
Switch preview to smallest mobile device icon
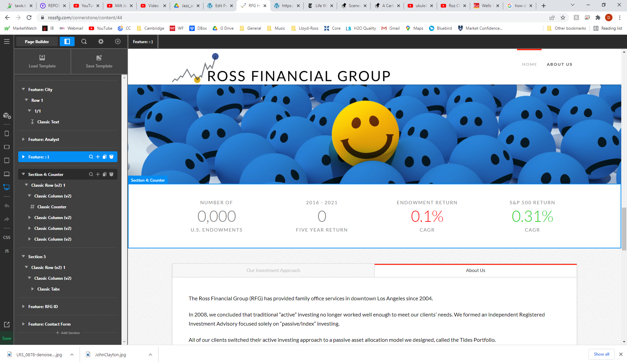pos(7,133)
